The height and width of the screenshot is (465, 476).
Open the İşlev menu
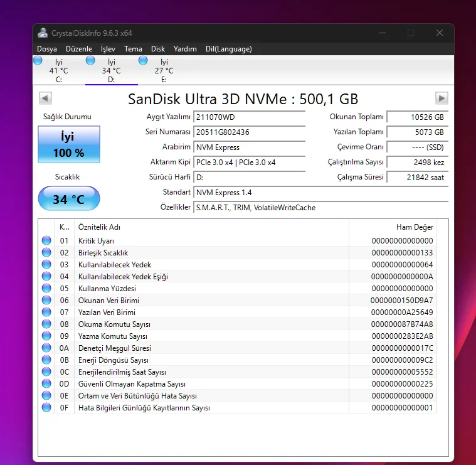pyautogui.click(x=108, y=49)
